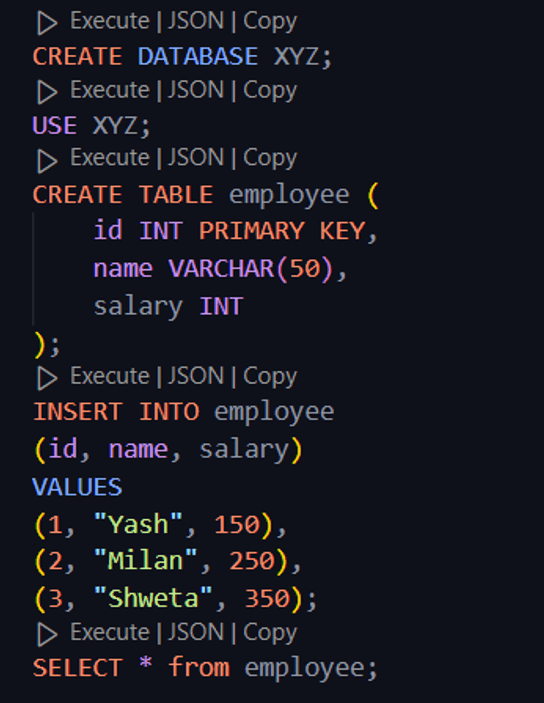
Task: Execute the USE XYZ statement
Action: [110, 90]
